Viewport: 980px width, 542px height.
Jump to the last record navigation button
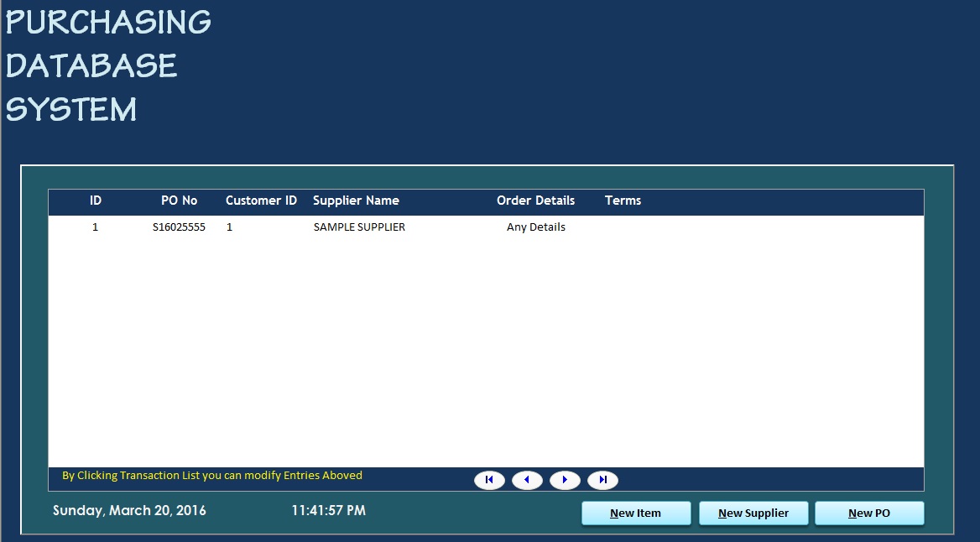(x=602, y=479)
